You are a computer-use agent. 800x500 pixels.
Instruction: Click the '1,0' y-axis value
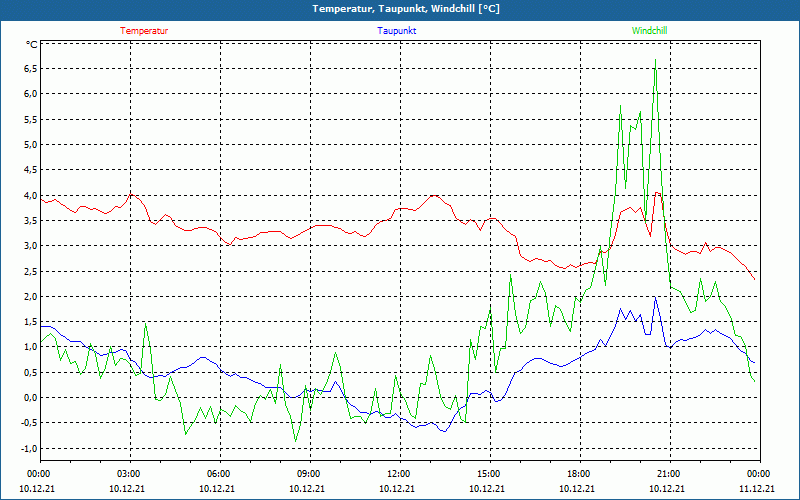tap(31, 347)
